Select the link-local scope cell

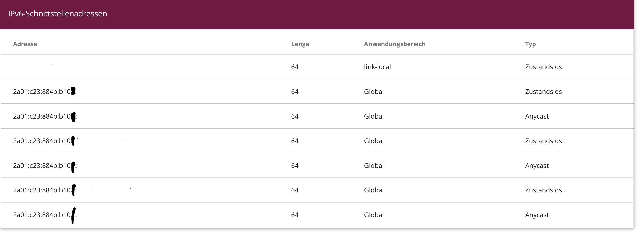click(x=377, y=67)
